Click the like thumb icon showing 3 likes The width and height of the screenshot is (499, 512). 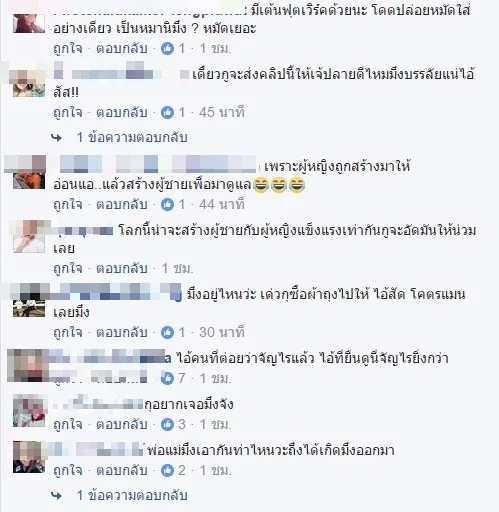click(167, 424)
